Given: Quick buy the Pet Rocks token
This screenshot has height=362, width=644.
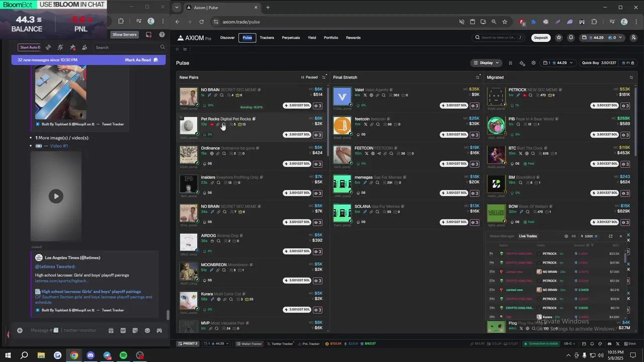Looking at the screenshot, I should tap(297, 135).
